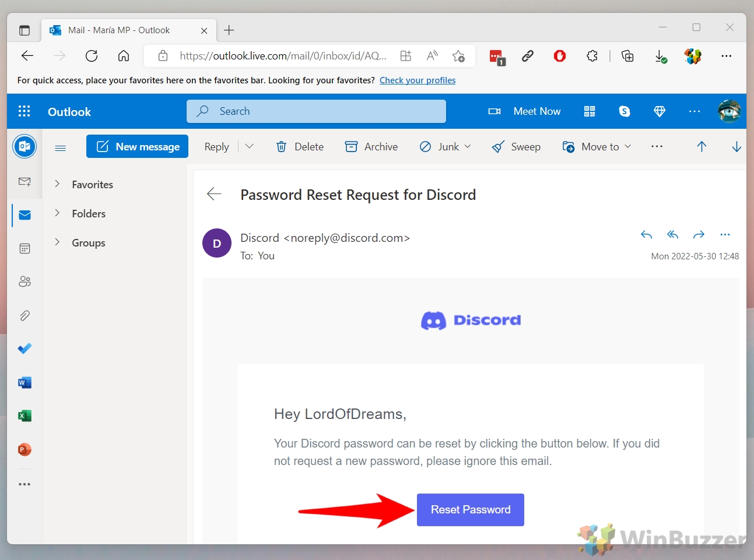The image size is (754, 560).
Task: Open browser Collections icon
Action: point(627,56)
